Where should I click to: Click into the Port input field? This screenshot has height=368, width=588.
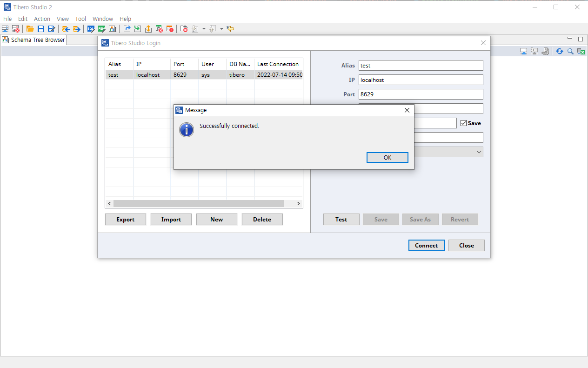pyautogui.click(x=421, y=94)
